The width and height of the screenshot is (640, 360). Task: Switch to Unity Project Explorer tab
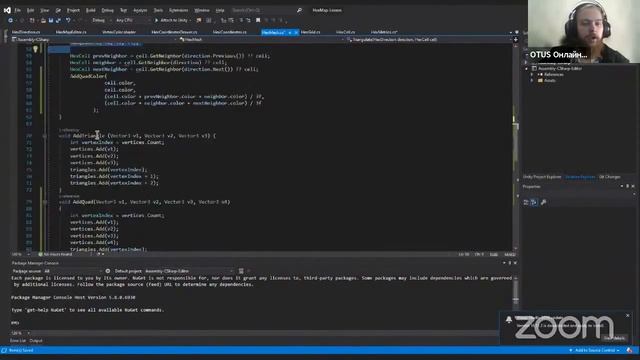point(542,177)
